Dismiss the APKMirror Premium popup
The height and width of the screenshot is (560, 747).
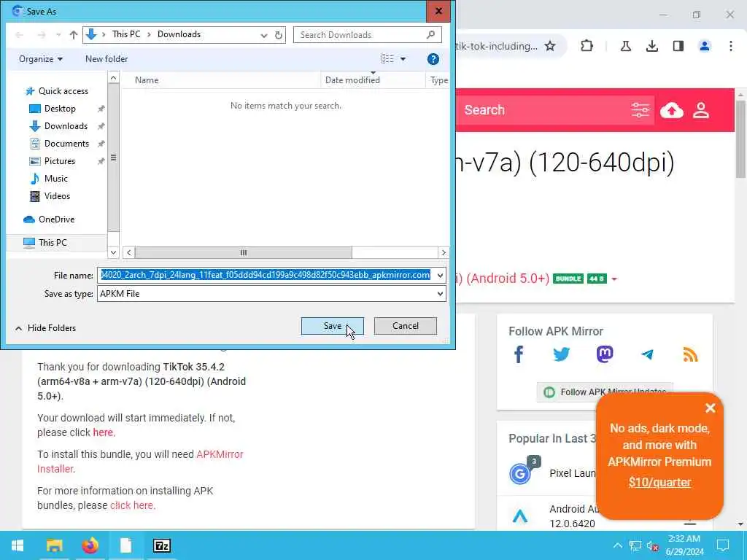[711, 408]
